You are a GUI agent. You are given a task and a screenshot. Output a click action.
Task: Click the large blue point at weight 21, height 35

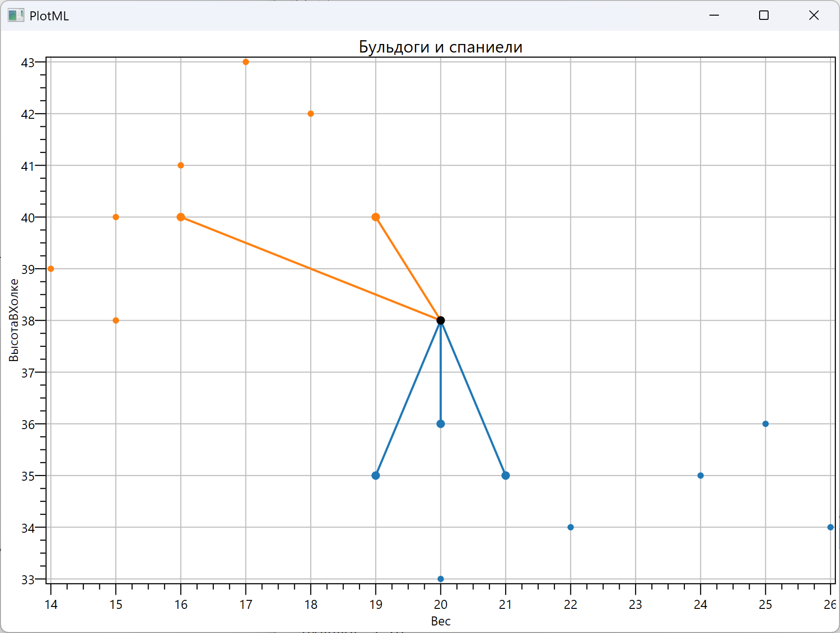(x=506, y=475)
